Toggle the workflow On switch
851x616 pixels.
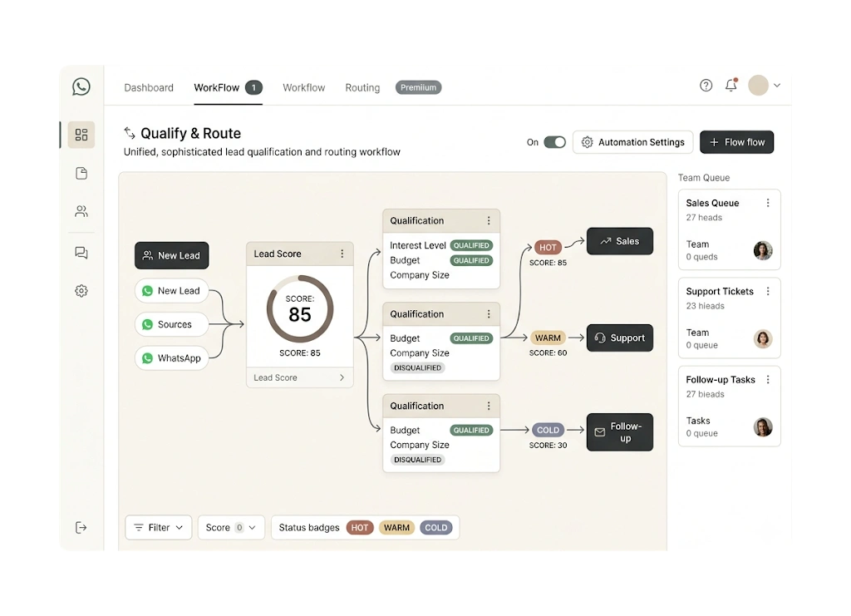(x=554, y=142)
